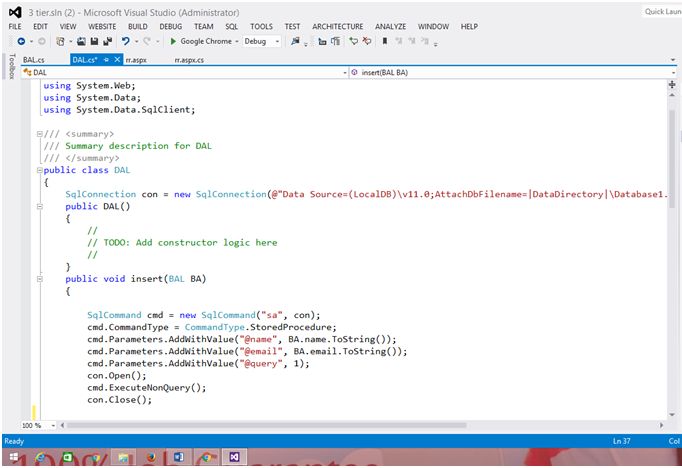Viewport: 682px width, 468px height.
Task: Open the 100 % zoom level dropdown
Action: (39, 425)
